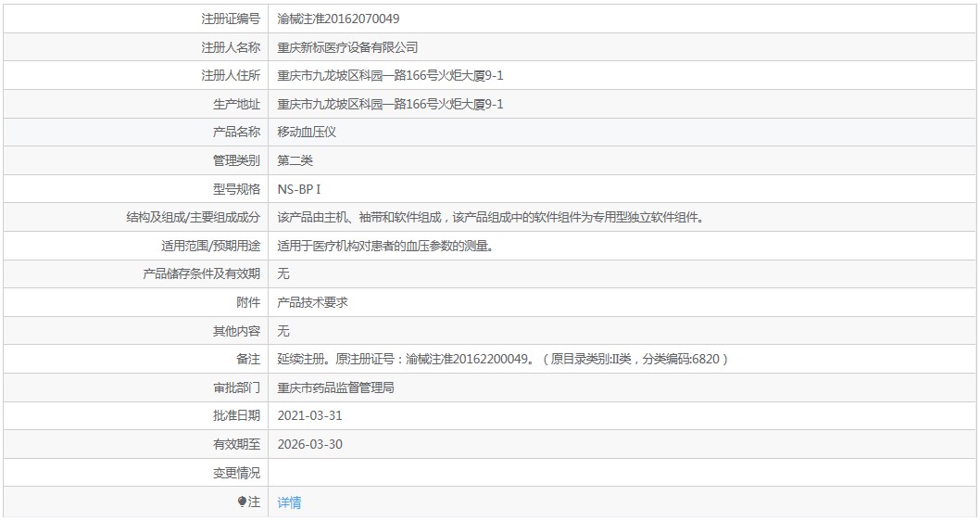Click the 结构及组成/主要组成成分 label
This screenshot has height=521, width=980.
[x=193, y=218]
